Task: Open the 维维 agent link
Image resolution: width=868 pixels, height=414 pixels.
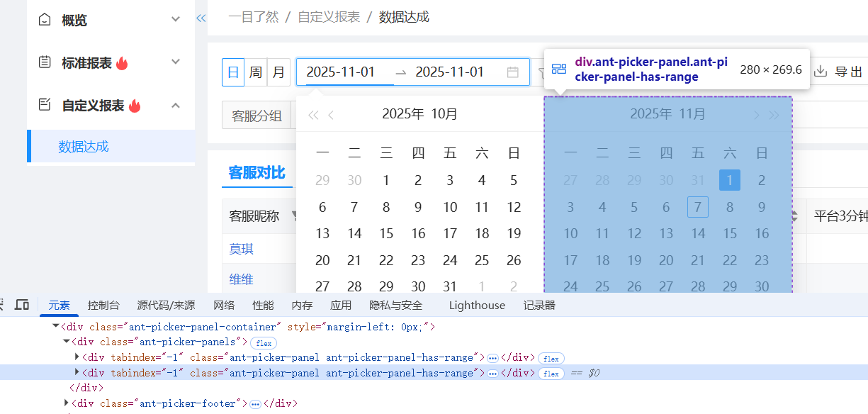Action: tap(241, 279)
